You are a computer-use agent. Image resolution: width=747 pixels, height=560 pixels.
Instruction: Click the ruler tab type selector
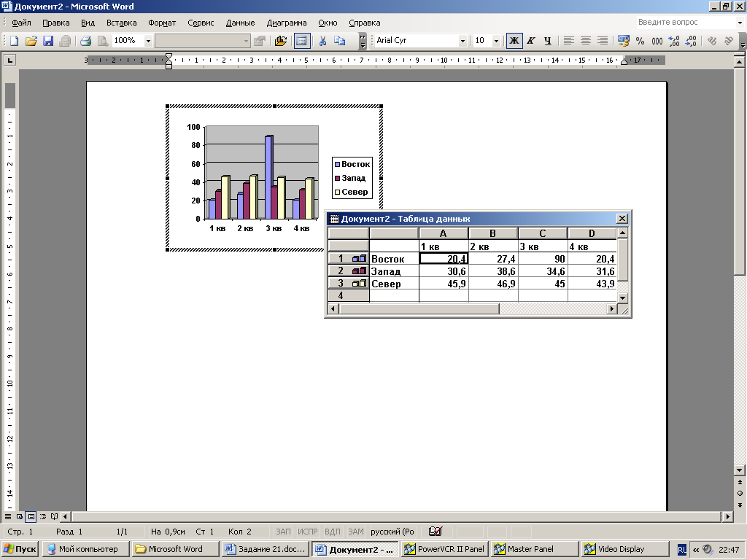coord(9,60)
